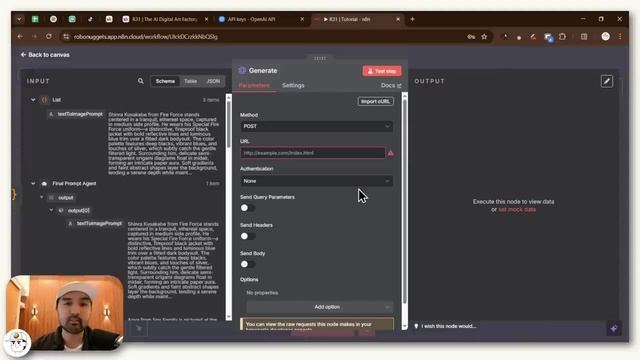640x360 pixels.
Task: Click the drag handle above Generate panel
Action: (320, 58)
